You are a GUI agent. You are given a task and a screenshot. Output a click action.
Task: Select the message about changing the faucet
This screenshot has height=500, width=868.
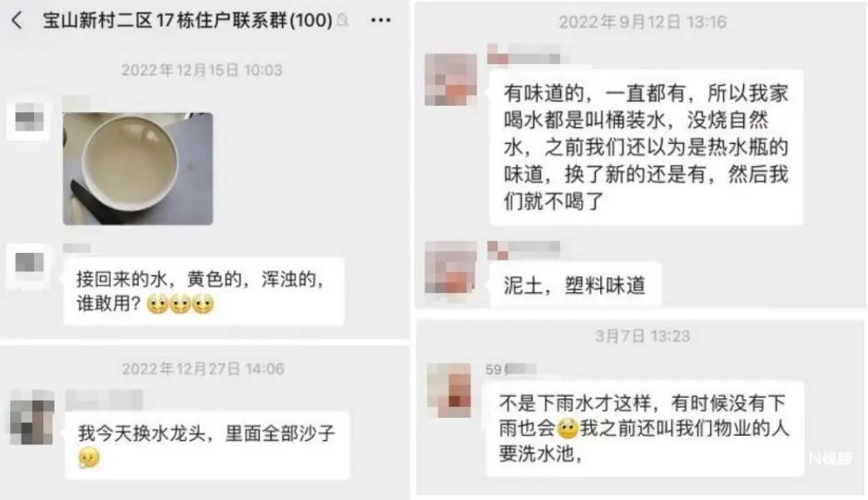[x=207, y=445]
